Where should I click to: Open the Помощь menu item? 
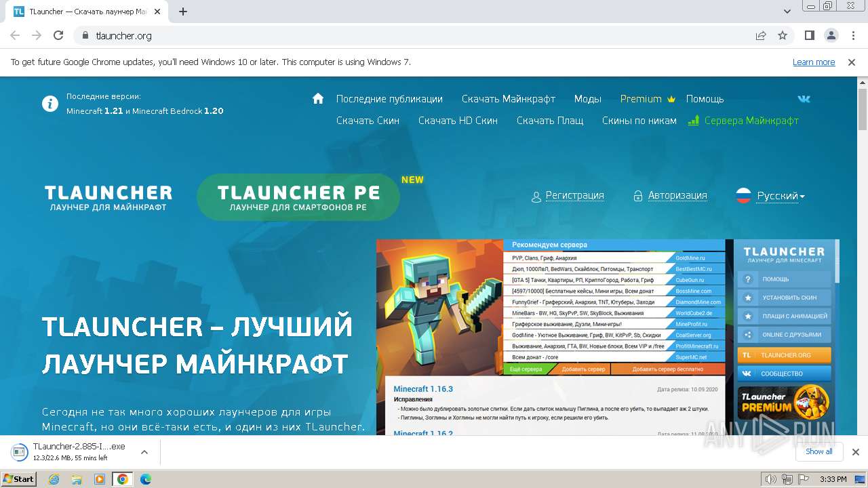tap(705, 99)
